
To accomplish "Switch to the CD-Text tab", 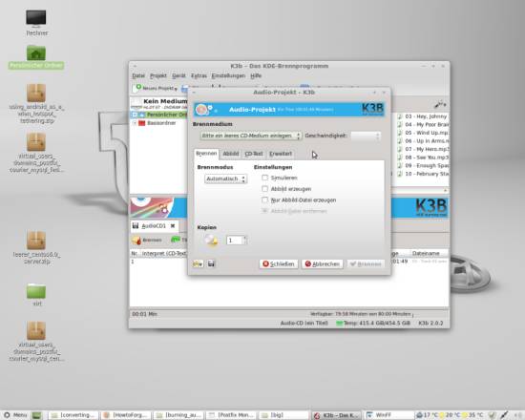I will pyautogui.click(x=254, y=154).
